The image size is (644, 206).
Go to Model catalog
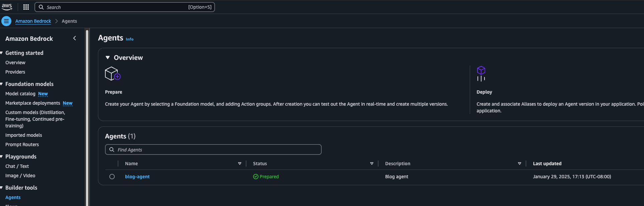(x=20, y=94)
